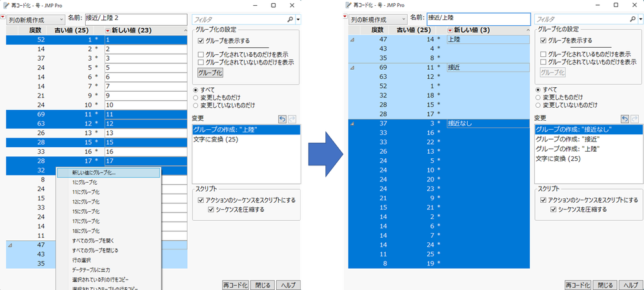This screenshot has width=644, height=290.
Task: Choose 11にグループ化 from context menu
Action: (x=108, y=192)
